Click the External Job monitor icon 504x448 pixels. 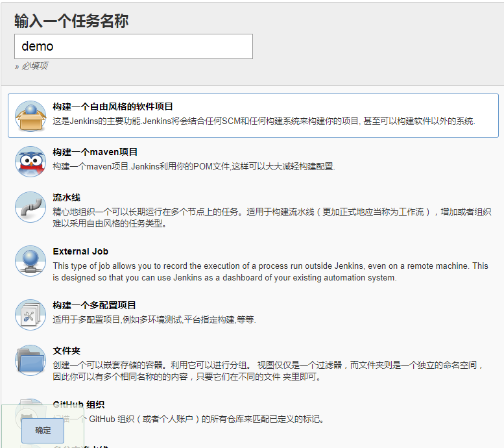point(30,261)
